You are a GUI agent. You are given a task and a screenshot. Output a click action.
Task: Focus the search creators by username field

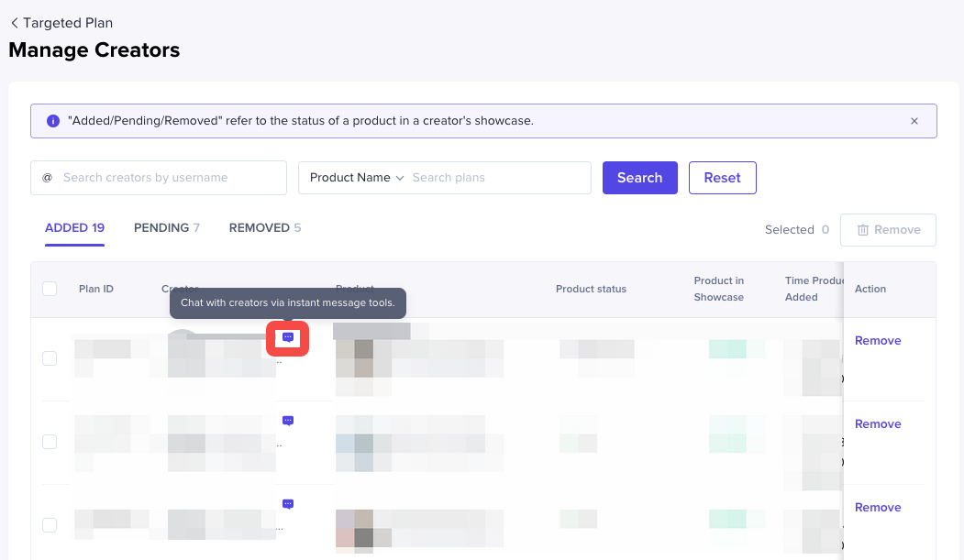tap(170, 178)
